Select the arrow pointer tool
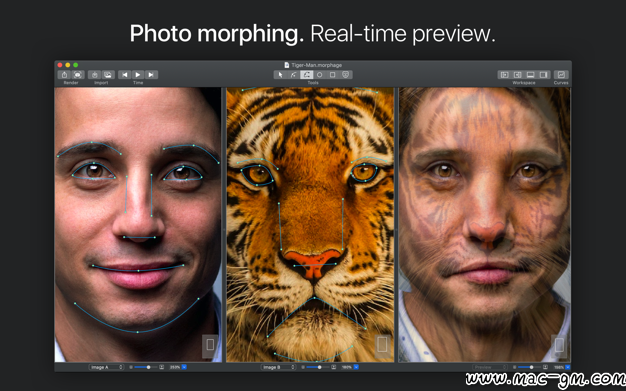This screenshot has height=391, width=626. point(280,75)
